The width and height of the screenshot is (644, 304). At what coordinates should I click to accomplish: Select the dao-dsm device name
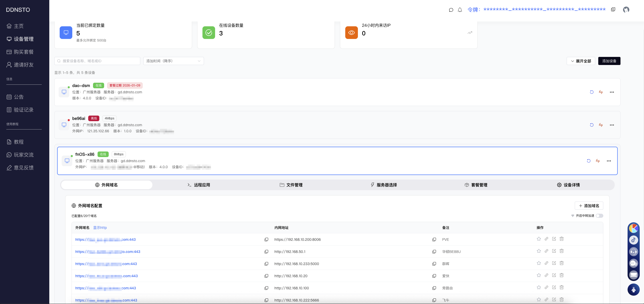[x=81, y=85]
